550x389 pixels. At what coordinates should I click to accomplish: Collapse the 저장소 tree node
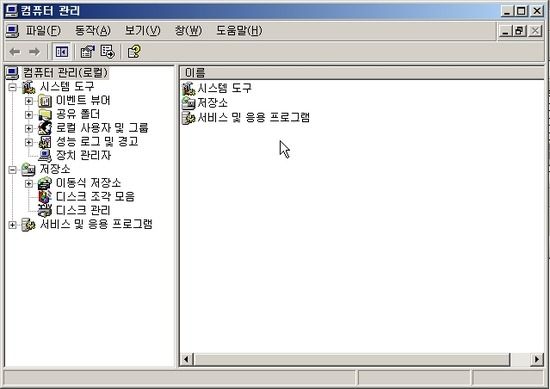12,170
